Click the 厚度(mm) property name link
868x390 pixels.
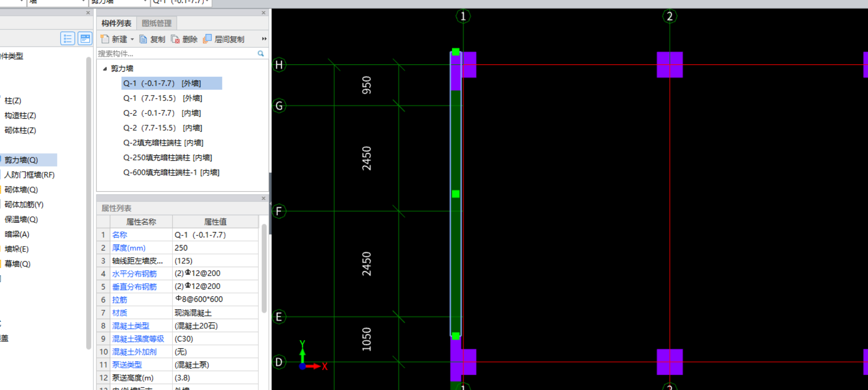click(129, 248)
